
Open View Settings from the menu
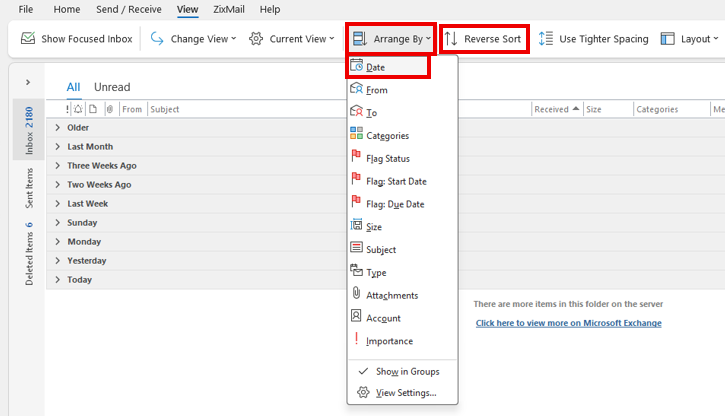coord(402,392)
